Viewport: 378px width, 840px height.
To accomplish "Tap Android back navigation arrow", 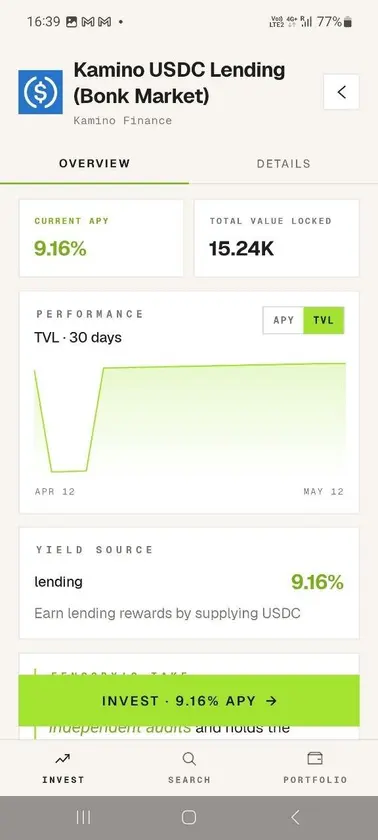I will [x=295, y=817].
